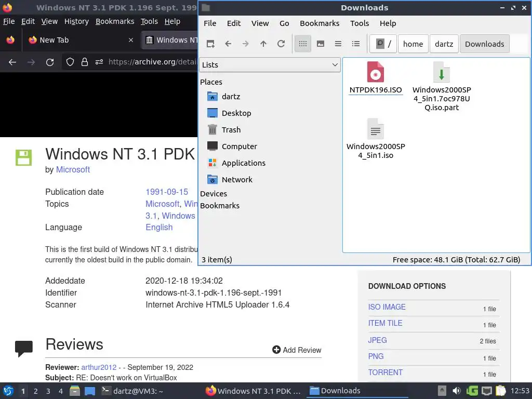The height and width of the screenshot is (399, 532).
Task: Open the start menu in taskbar
Action: 8,391
